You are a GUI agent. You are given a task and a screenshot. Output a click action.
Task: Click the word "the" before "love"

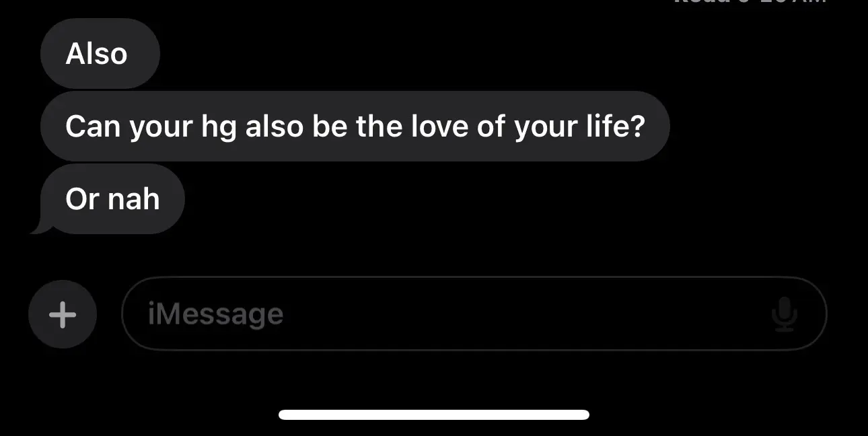pyautogui.click(x=378, y=126)
